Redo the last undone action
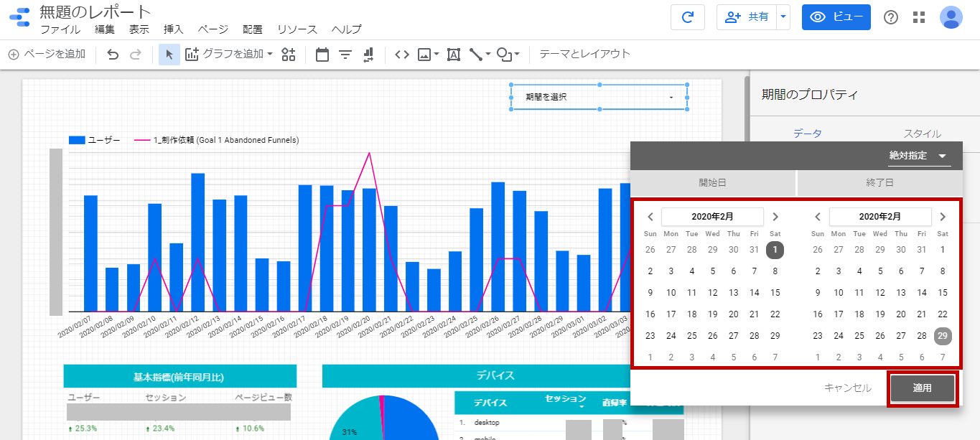This screenshot has height=440, width=980. point(136,54)
